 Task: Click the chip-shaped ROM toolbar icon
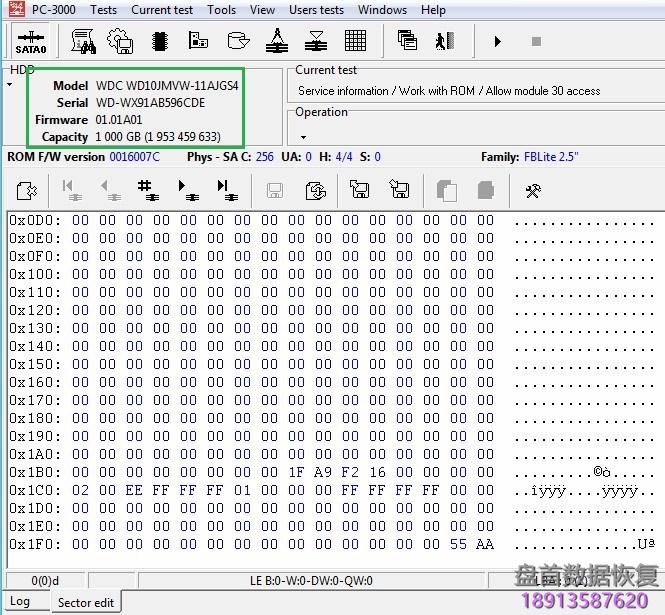point(159,42)
